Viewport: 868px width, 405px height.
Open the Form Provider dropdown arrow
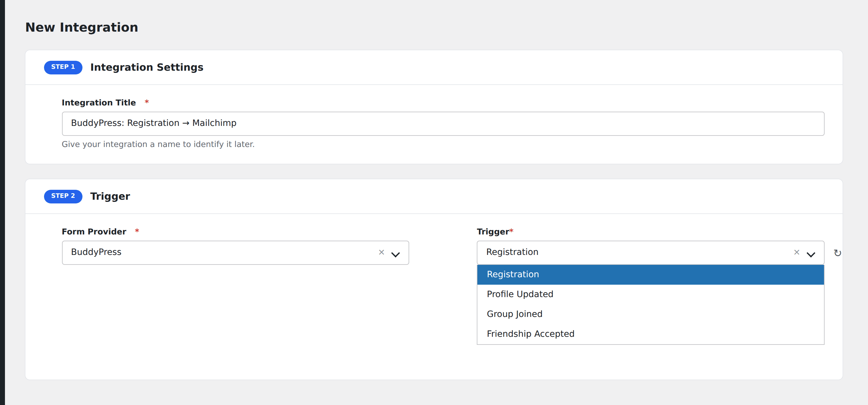(395, 254)
